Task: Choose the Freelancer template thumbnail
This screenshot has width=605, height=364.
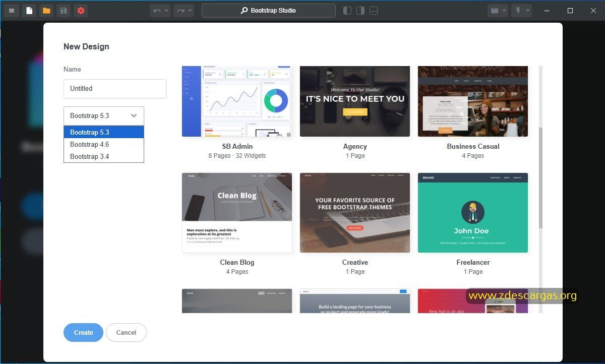Action: (473, 213)
